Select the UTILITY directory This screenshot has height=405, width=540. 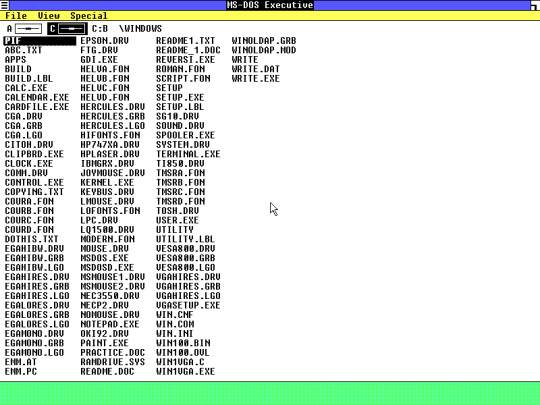(x=175, y=230)
